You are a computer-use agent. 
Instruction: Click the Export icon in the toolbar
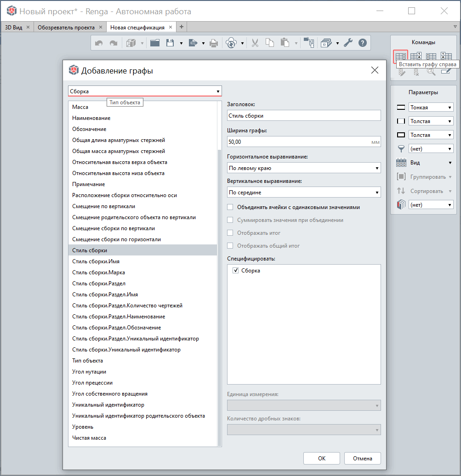[x=193, y=43]
